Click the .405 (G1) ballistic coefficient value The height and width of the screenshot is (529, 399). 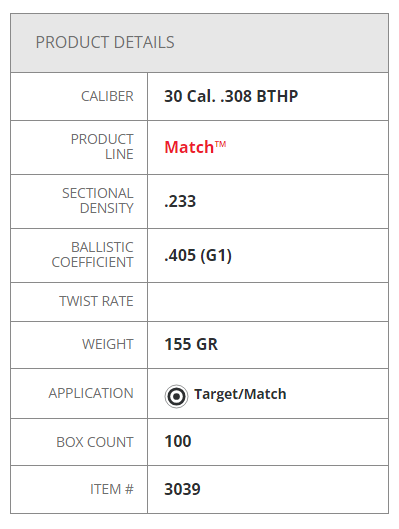pyautogui.click(x=198, y=256)
